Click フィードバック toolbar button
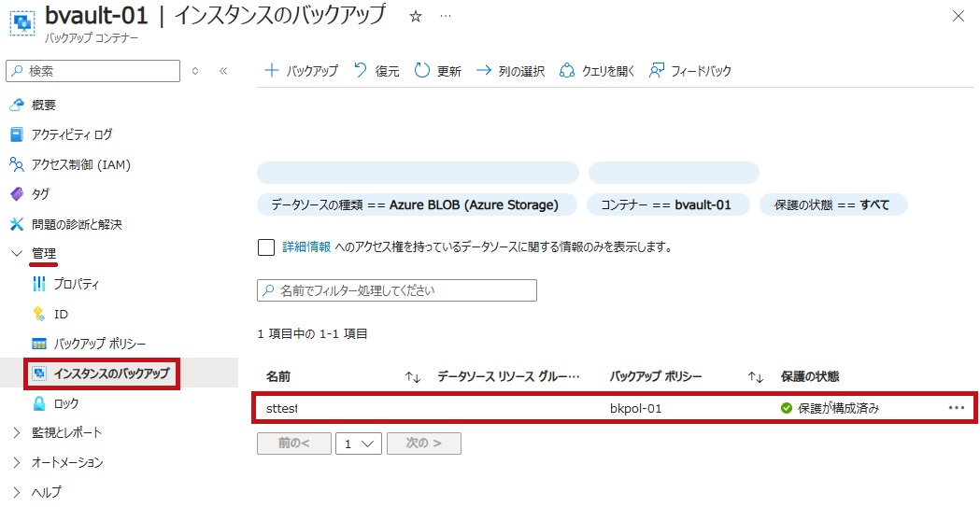 (690, 71)
